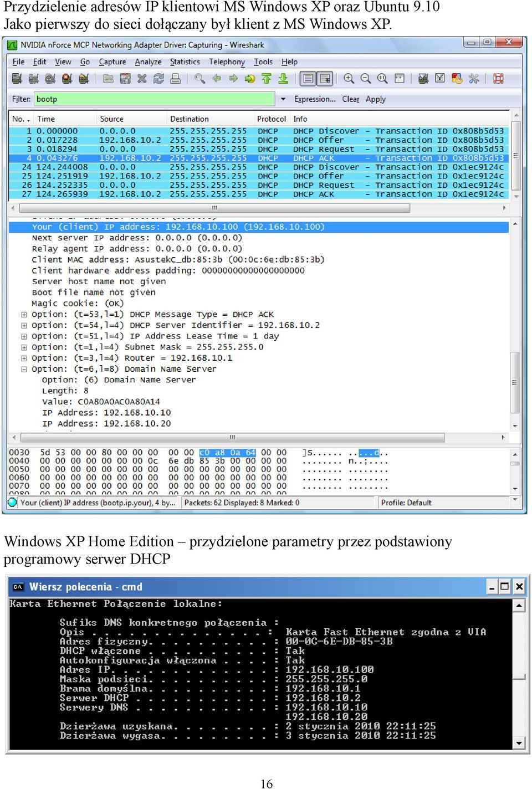Open the File menu

click(x=18, y=62)
